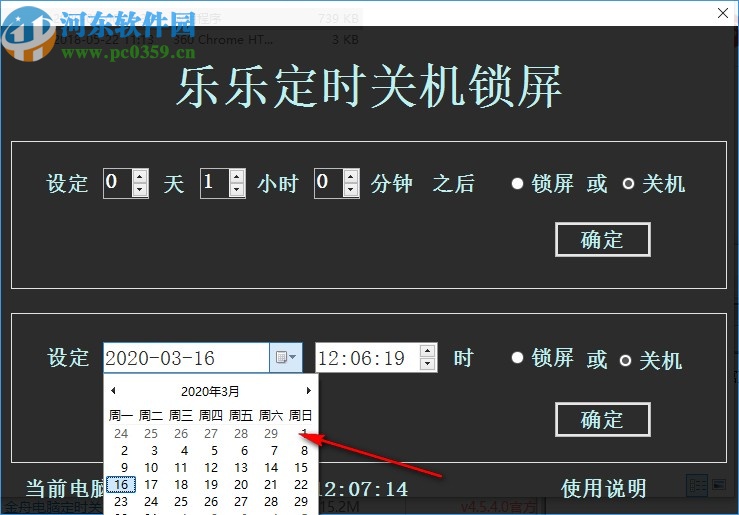Pick greyed February 27 in calendar
The width and height of the screenshot is (739, 515).
[x=211, y=433]
